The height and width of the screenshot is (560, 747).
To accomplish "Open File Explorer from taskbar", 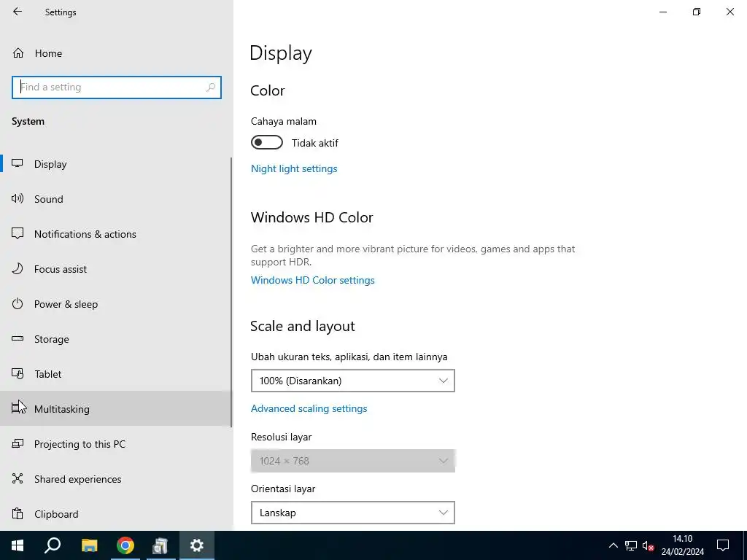I will 89,545.
